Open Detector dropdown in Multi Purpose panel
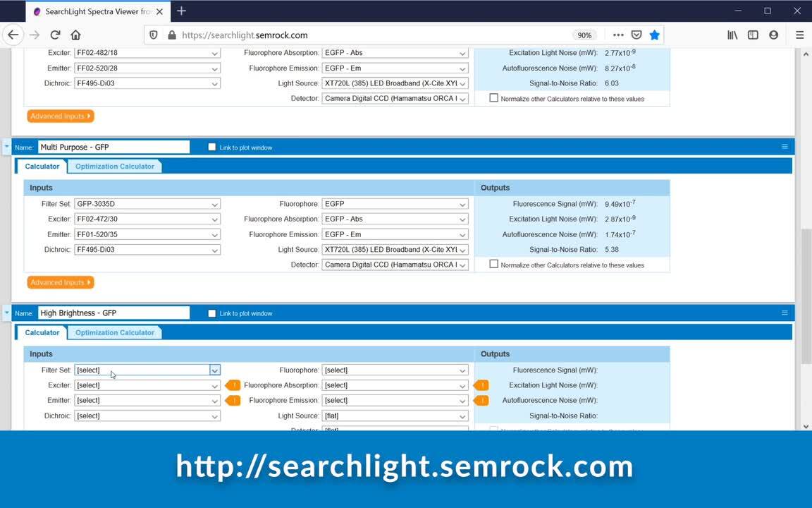 point(395,265)
